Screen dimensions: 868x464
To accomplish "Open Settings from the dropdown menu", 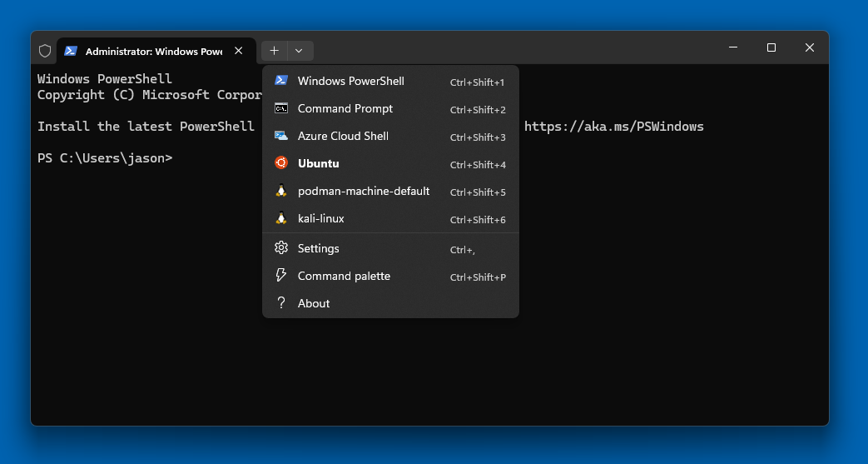I will coord(391,248).
